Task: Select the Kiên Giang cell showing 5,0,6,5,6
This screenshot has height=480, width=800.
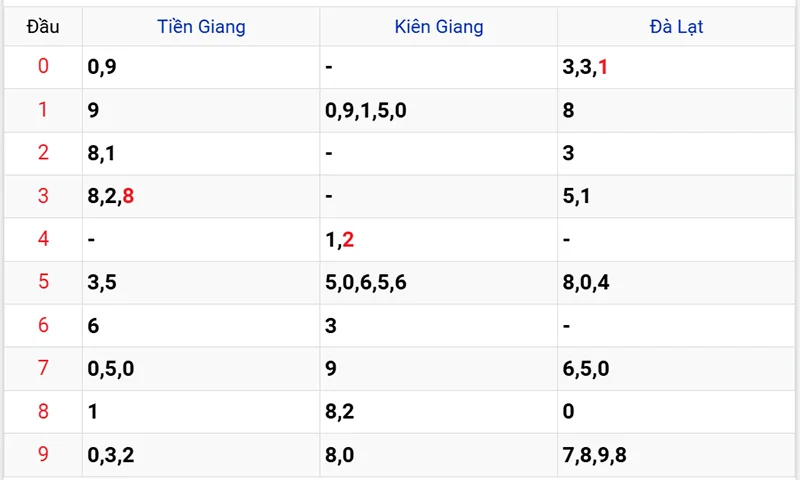Action: (366, 282)
